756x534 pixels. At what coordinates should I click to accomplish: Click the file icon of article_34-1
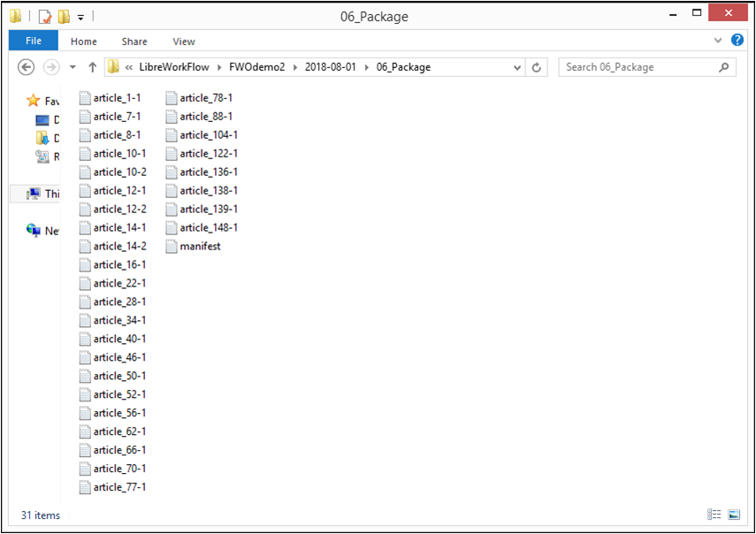(x=85, y=321)
